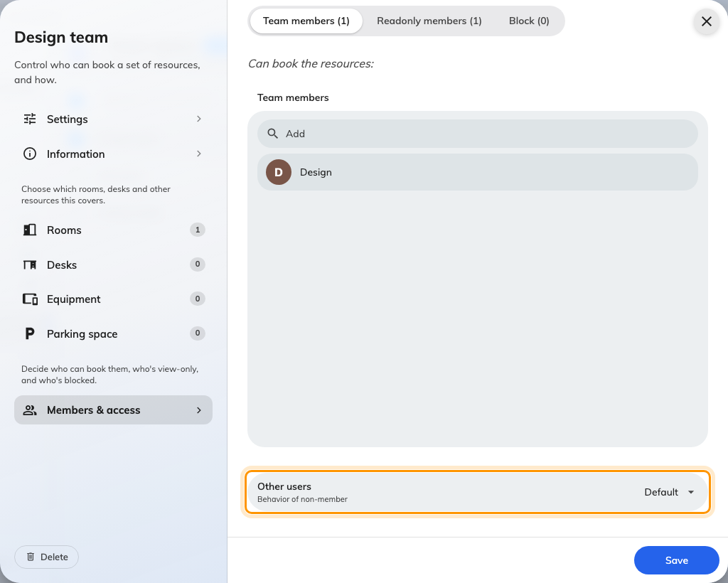Image resolution: width=728 pixels, height=583 pixels.
Task: Open the Rooms section
Action: (113, 230)
